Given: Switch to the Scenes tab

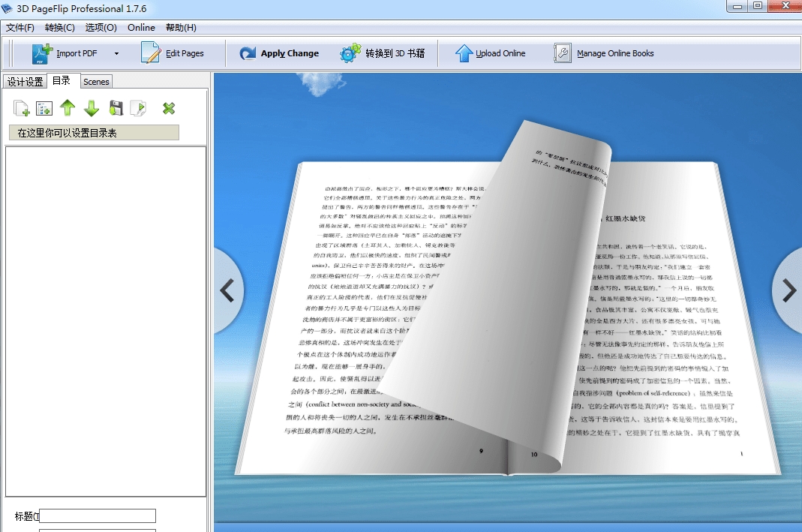Looking at the screenshot, I should [x=96, y=80].
